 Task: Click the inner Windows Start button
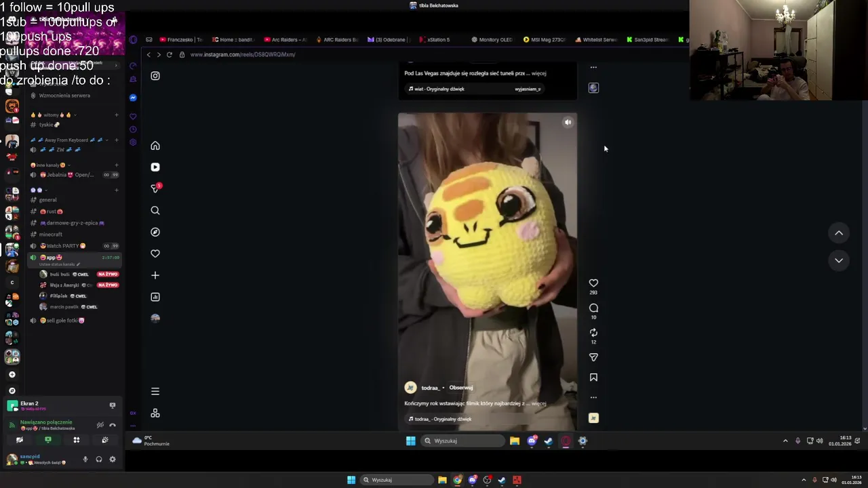410,441
